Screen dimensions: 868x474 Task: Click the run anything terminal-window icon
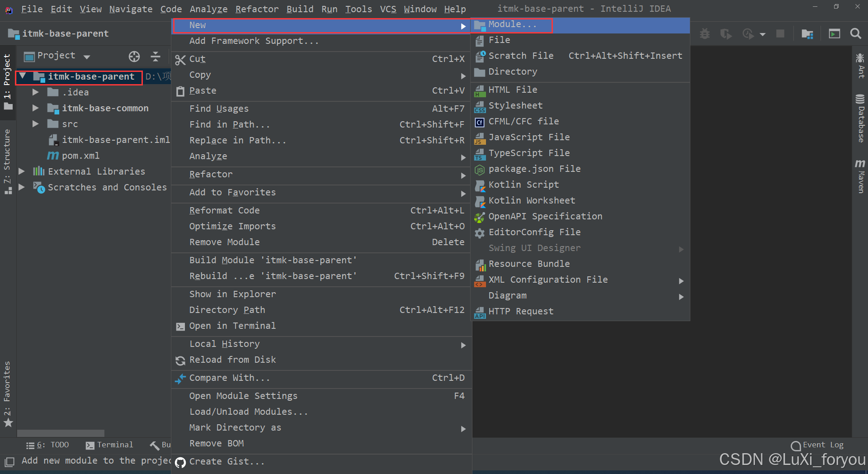[834, 34]
